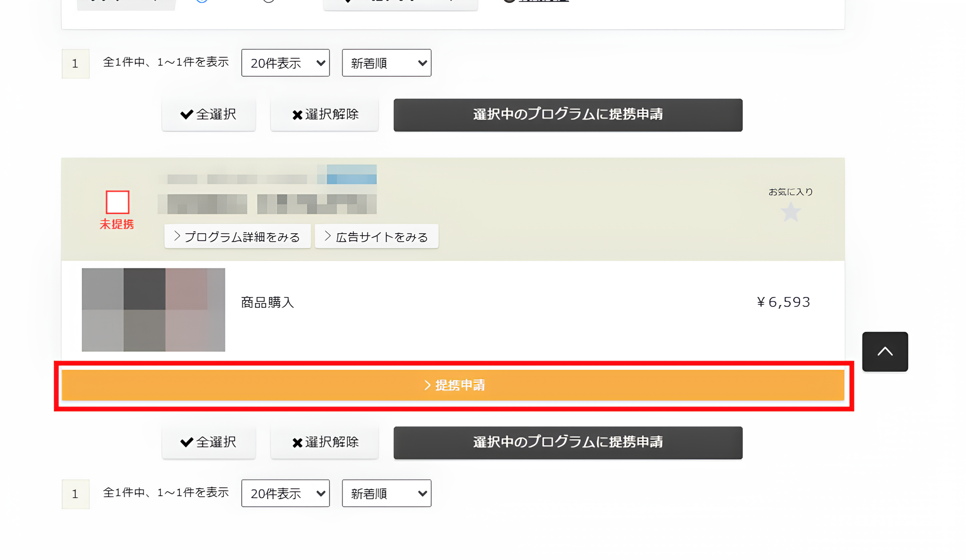Click the favorite star icon under お気に入り
966x560 pixels.
point(791,213)
